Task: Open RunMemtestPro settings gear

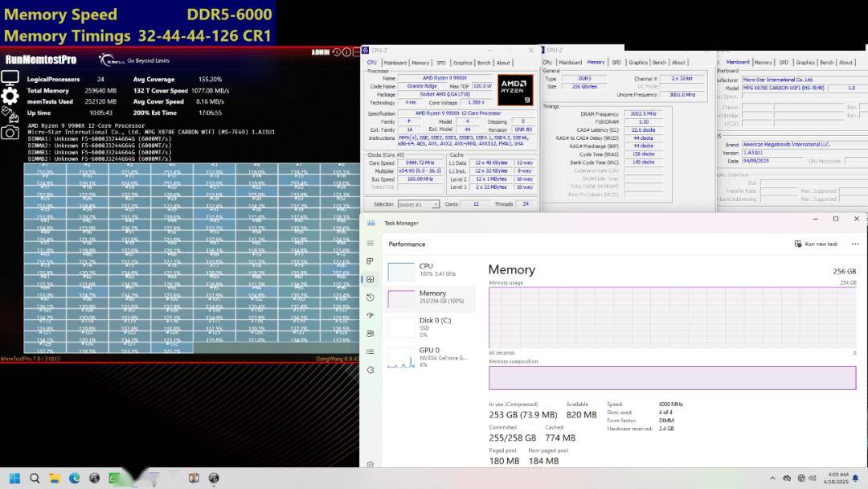Action: click(x=10, y=96)
